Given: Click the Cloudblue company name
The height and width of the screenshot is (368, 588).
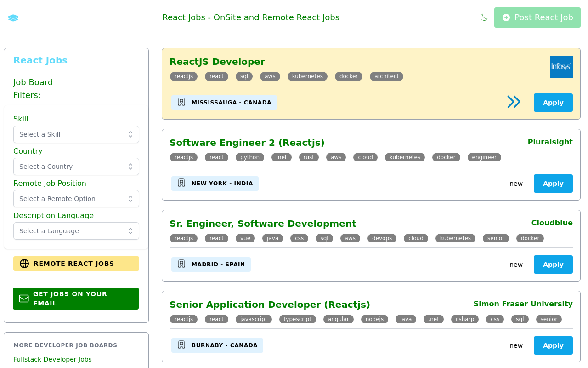Looking at the screenshot, I should click(552, 223).
